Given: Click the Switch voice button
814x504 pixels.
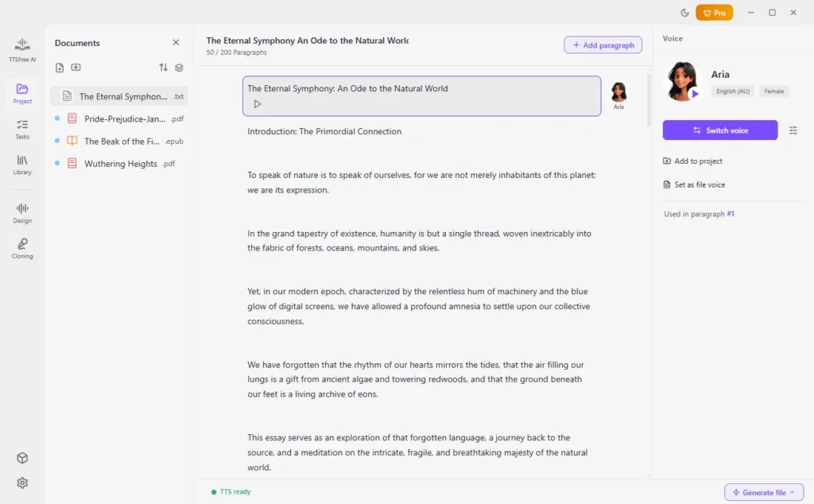Looking at the screenshot, I should point(720,130).
